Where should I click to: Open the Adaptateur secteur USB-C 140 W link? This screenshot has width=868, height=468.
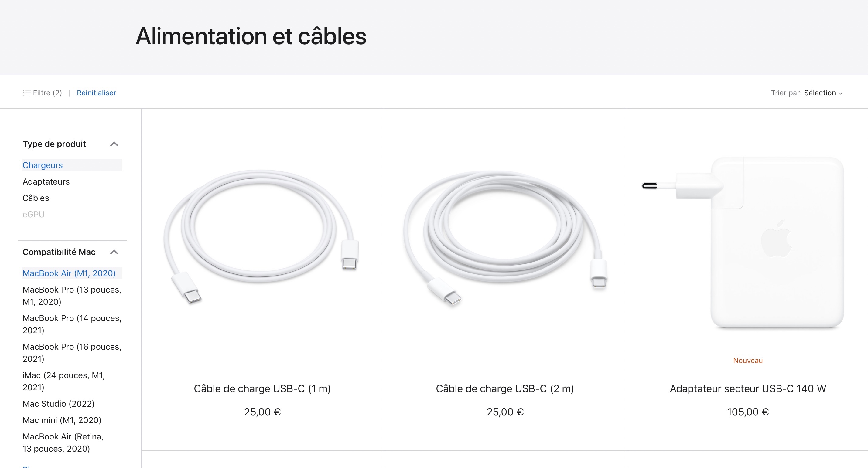click(748, 388)
